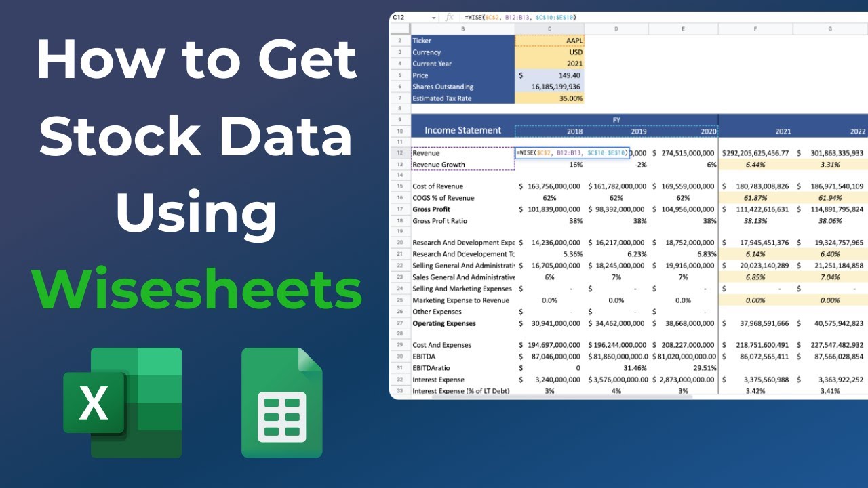868x488 pixels.
Task: Select the 2020 year header cell
Action: coord(683,131)
